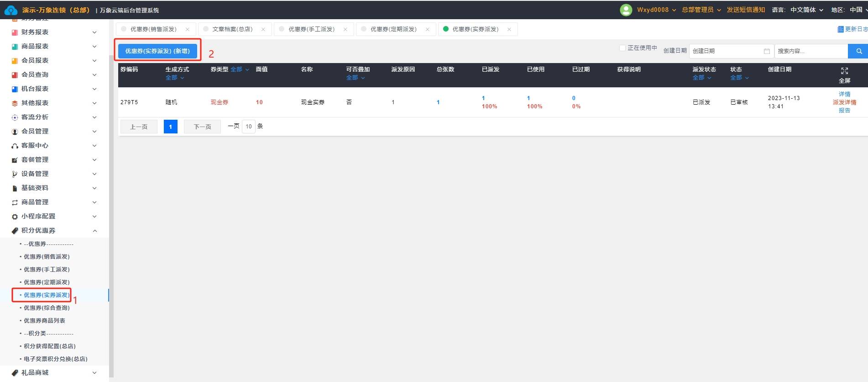Screen dimensions: 868x382
Task: Click the 搜索内容 search input field
Action: click(x=811, y=51)
